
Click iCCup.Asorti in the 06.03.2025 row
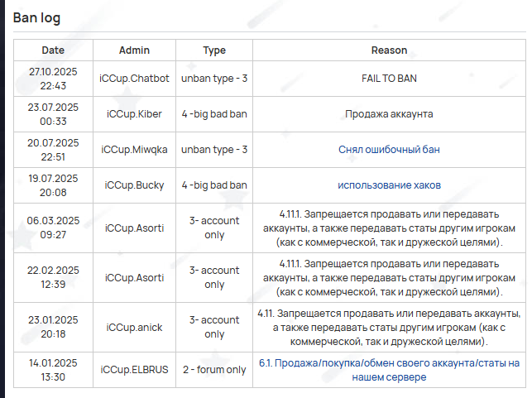coord(134,228)
